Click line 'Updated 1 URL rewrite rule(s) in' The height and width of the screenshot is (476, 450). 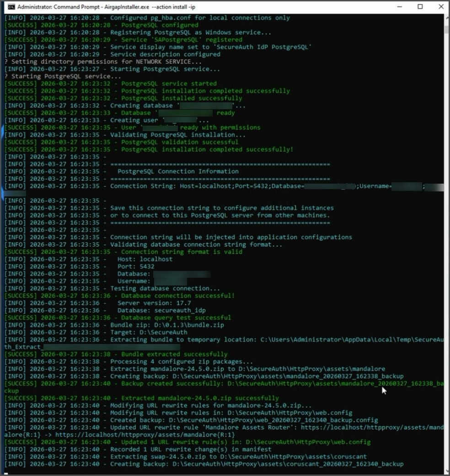click(187, 442)
